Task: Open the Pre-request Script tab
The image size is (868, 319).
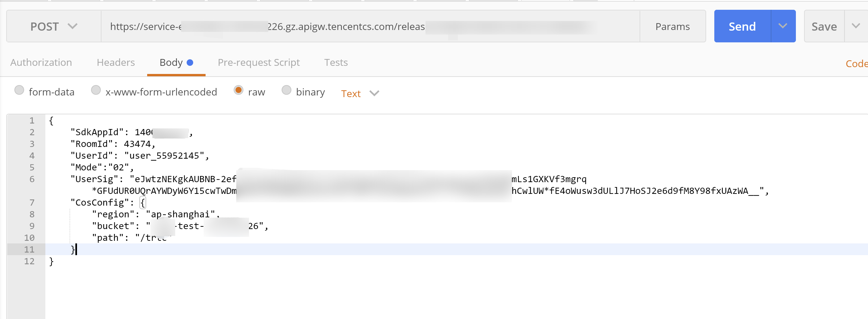Action: [x=258, y=62]
